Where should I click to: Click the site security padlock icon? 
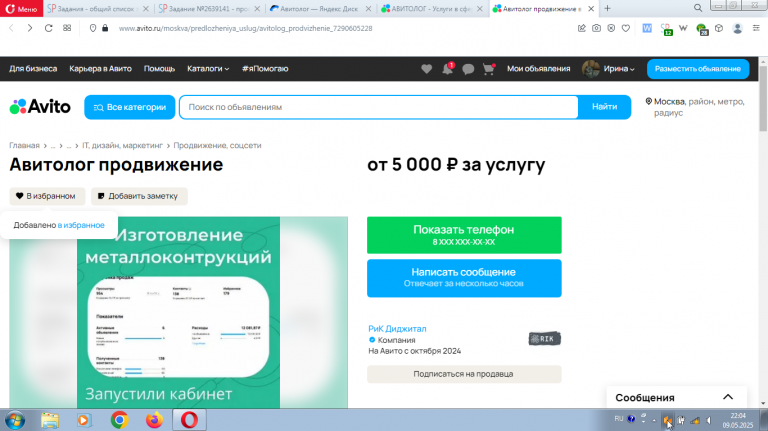point(105,28)
